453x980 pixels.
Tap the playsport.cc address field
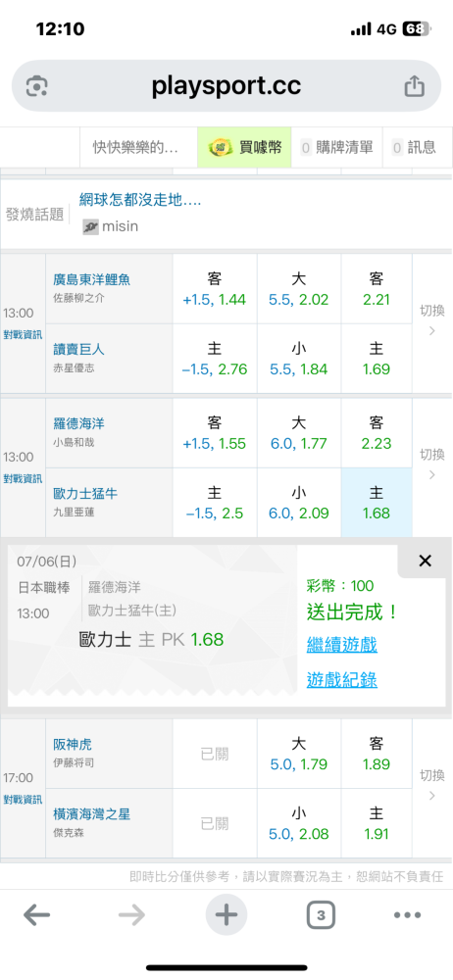[x=226, y=86]
